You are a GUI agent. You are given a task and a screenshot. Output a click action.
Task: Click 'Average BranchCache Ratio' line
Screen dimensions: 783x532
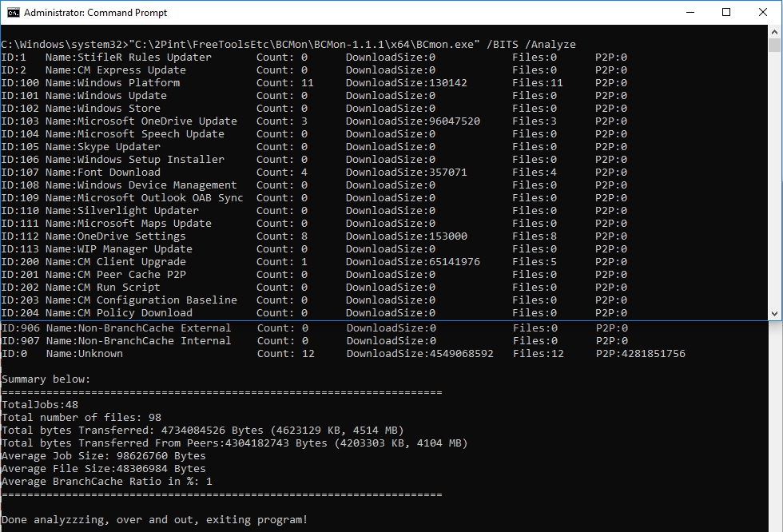tap(106, 482)
